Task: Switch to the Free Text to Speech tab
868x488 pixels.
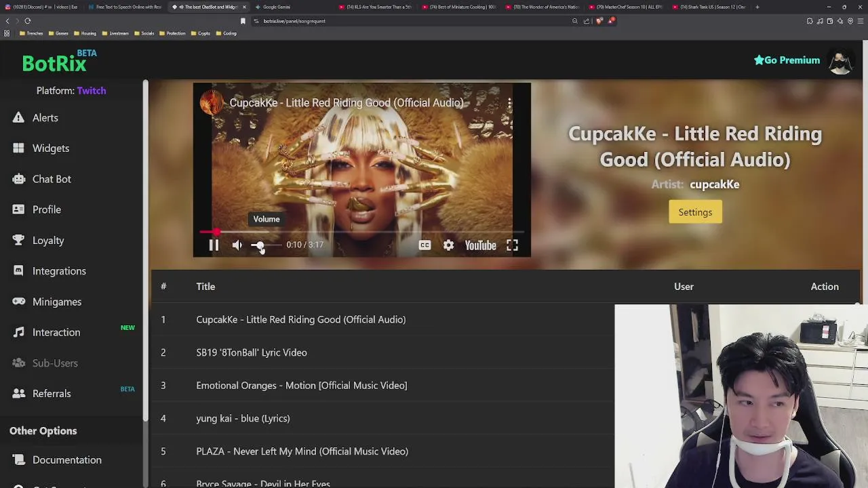Action: click(125, 7)
